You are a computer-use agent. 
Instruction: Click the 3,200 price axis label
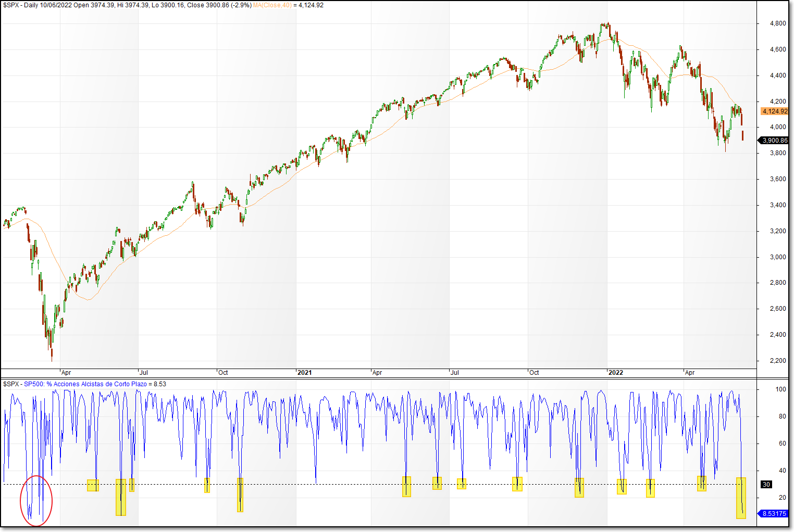pyautogui.click(x=778, y=231)
